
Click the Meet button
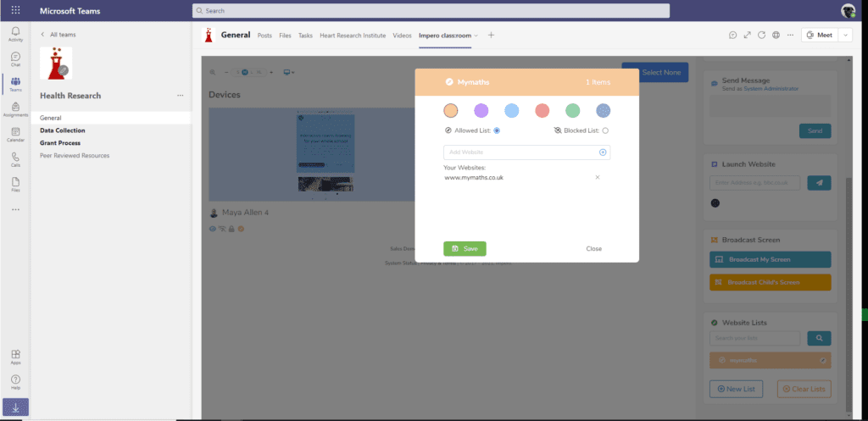click(x=820, y=35)
